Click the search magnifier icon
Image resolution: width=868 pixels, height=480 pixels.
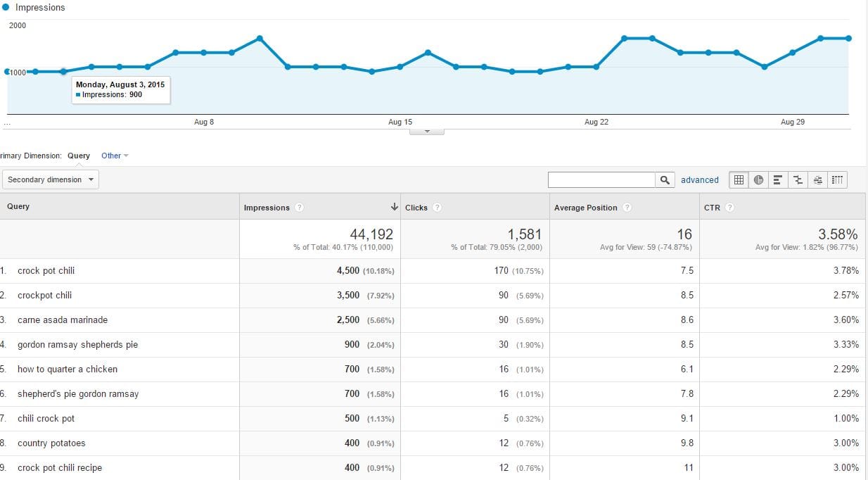665,180
